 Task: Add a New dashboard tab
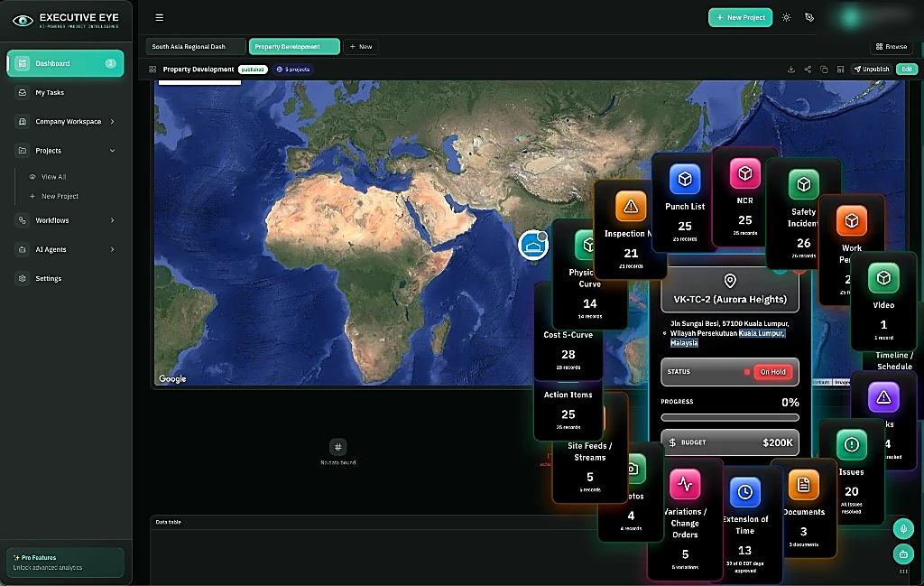361,47
